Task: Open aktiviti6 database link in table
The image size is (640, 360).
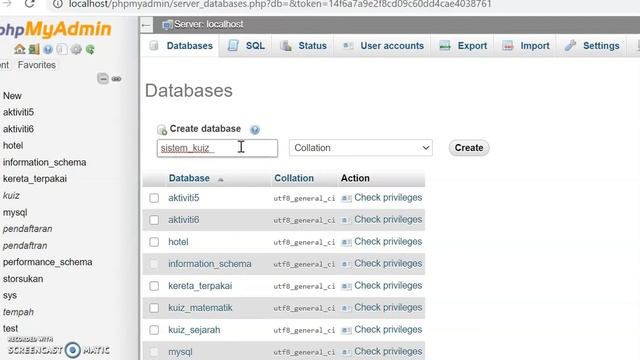Action: pos(184,220)
